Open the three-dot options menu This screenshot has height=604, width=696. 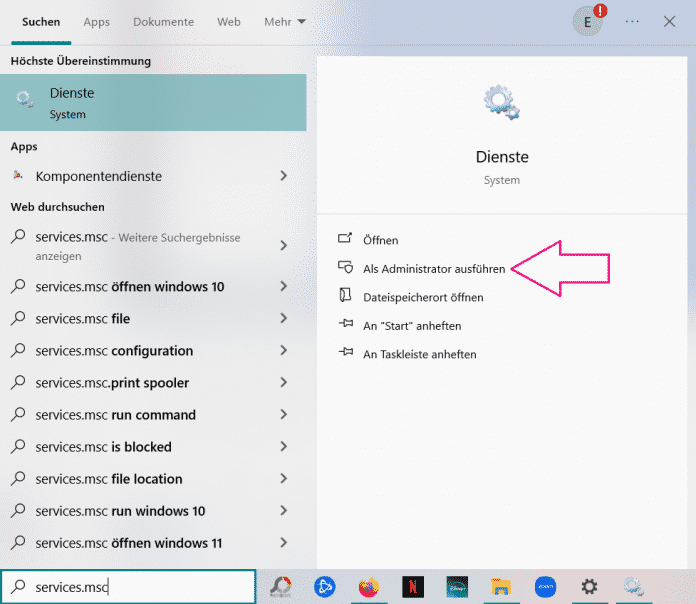632,21
